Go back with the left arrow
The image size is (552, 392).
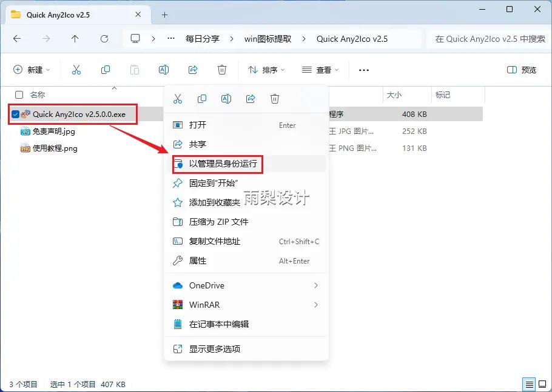click(x=17, y=39)
